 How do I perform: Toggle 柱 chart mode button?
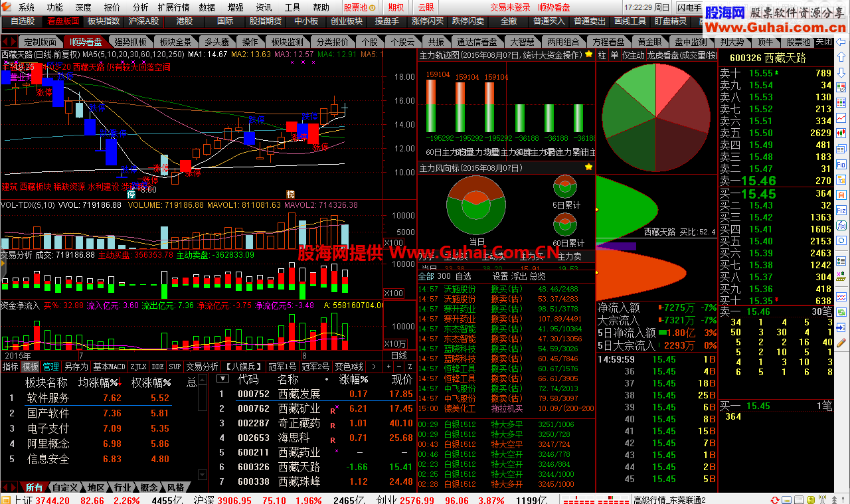(602, 55)
